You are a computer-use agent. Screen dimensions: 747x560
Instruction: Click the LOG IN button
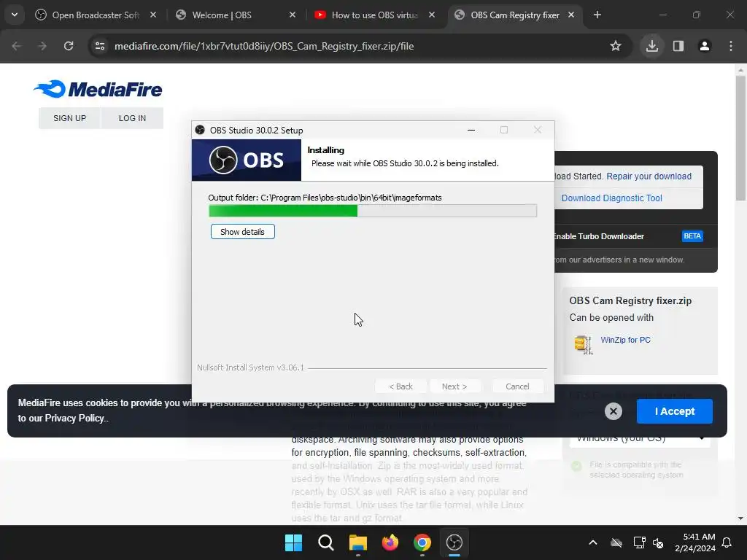click(133, 118)
